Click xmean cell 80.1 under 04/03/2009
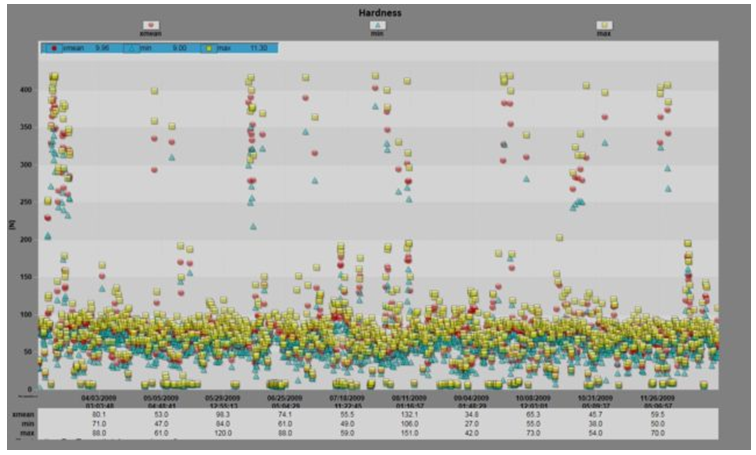The width and height of the screenshot is (756, 455). (99, 415)
